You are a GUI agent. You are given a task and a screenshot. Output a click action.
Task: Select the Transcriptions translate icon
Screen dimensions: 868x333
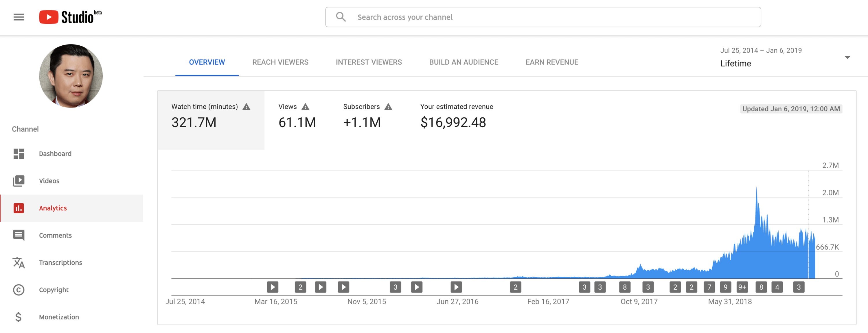coord(19,263)
